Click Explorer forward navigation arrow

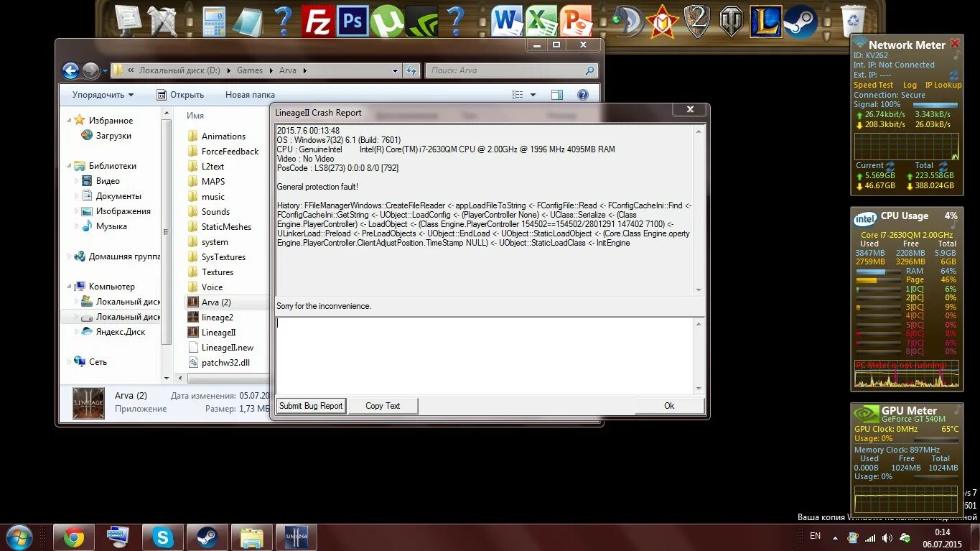point(90,70)
